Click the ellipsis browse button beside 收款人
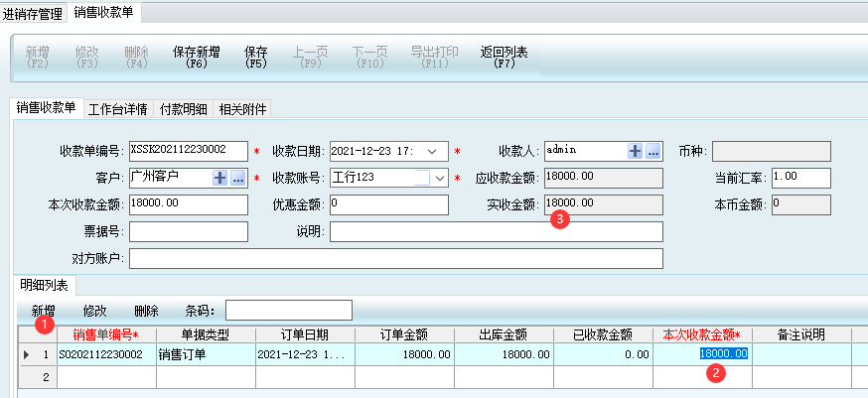The width and height of the screenshot is (868, 398). tap(652, 151)
